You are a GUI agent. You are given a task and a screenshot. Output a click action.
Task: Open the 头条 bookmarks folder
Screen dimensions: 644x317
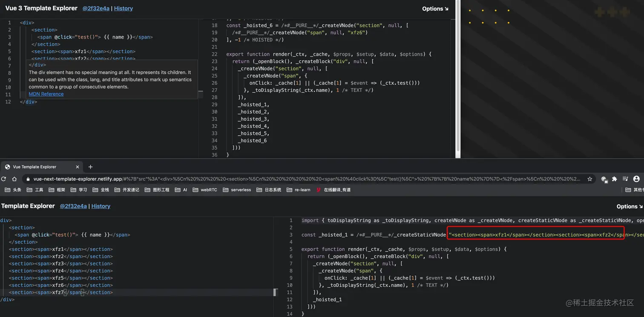pos(13,190)
